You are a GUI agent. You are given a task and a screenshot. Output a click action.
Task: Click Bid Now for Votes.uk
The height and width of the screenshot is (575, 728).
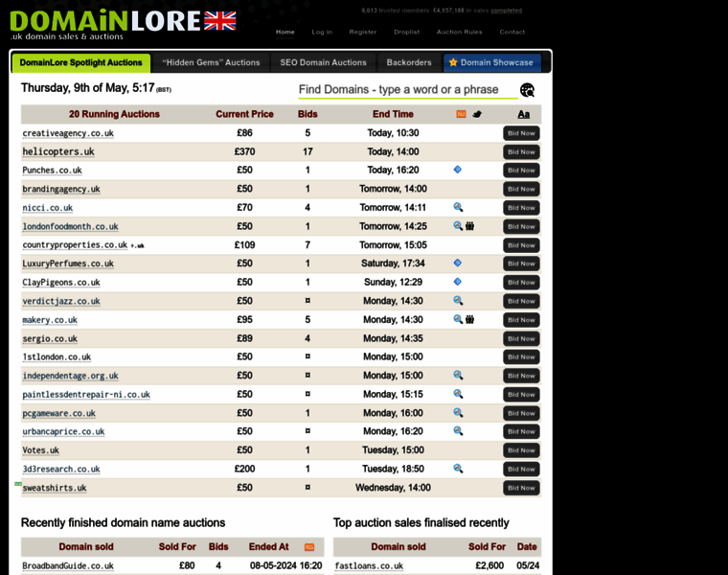pyautogui.click(x=521, y=450)
